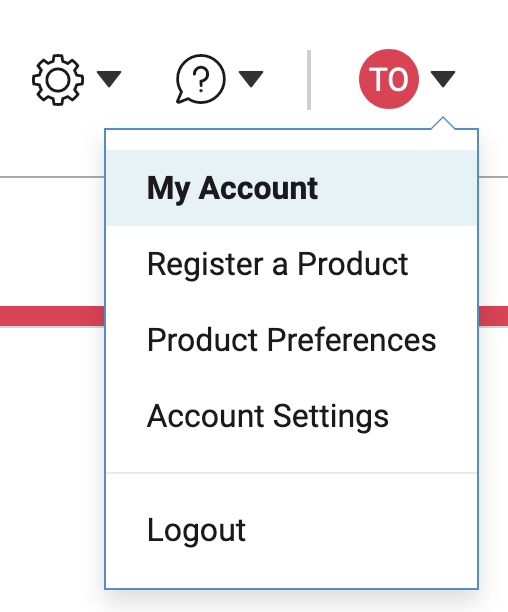Expand the arrow beside the help icon
This screenshot has width=508, height=612.
pyautogui.click(x=251, y=79)
